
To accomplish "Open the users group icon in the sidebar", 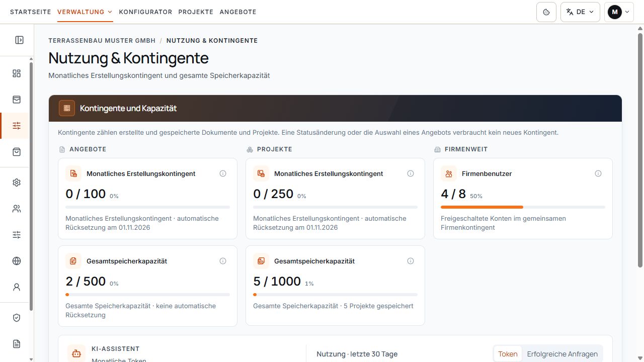I will pos(17,209).
